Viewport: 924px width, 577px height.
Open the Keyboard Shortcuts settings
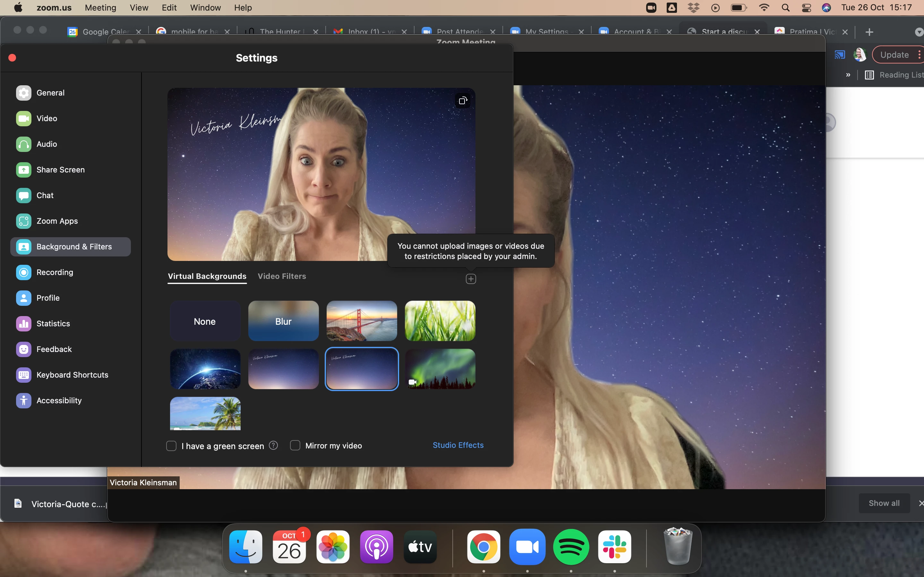72,375
